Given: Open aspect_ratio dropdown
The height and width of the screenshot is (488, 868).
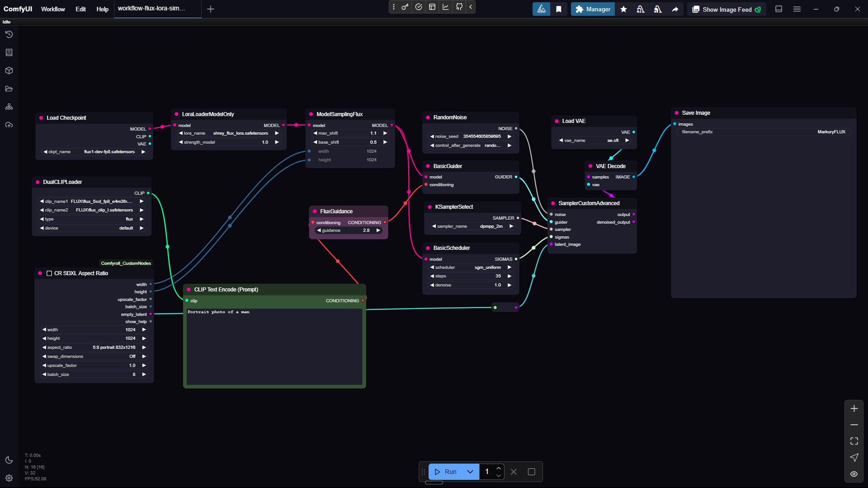Looking at the screenshot, I should [94, 347].
